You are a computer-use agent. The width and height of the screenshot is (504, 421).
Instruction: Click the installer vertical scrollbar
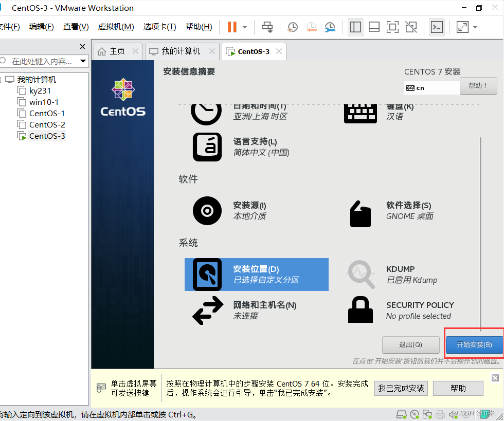[480, 234]
